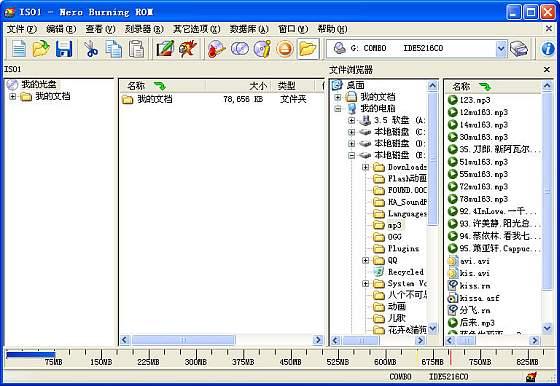This screenshot has width=560, height=386.
Task: Click the folder tree vertical scrollbar up arrow
Action: [432, 86]
